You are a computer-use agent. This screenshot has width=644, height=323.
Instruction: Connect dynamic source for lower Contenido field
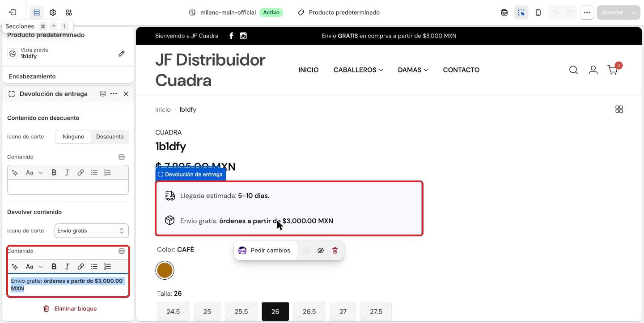[122, 251]
